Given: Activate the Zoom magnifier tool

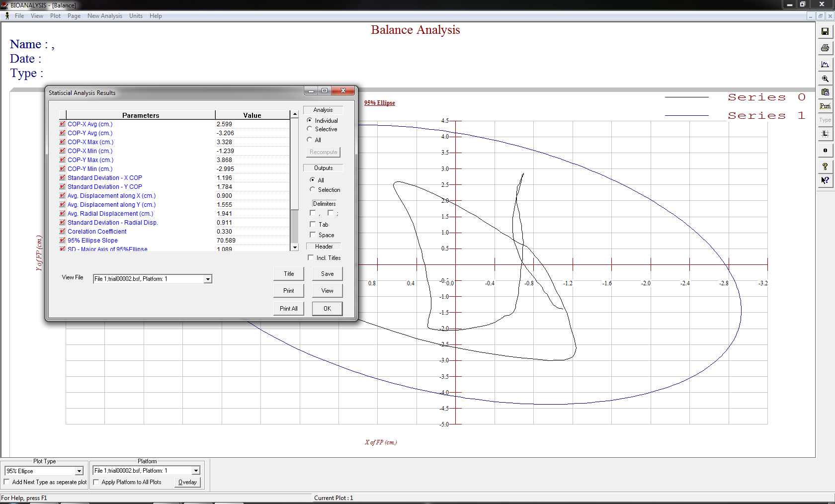Looking at the screenshot, I should coord(825,79).
